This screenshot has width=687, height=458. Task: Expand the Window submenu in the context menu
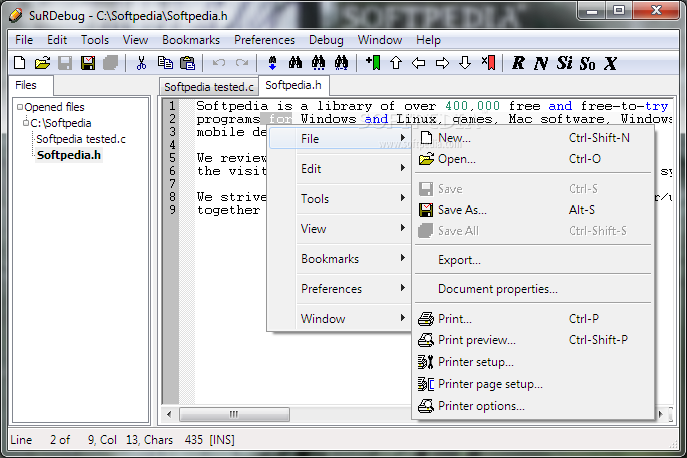(353, 319)
